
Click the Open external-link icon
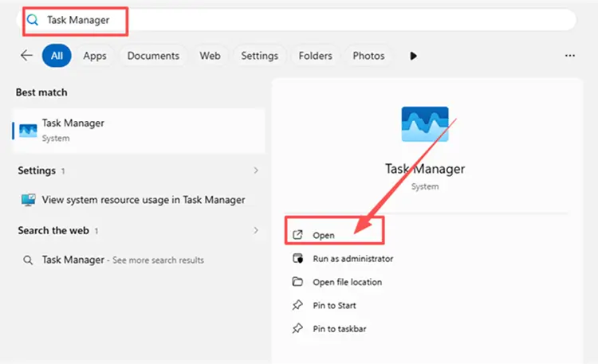[297, 235]
